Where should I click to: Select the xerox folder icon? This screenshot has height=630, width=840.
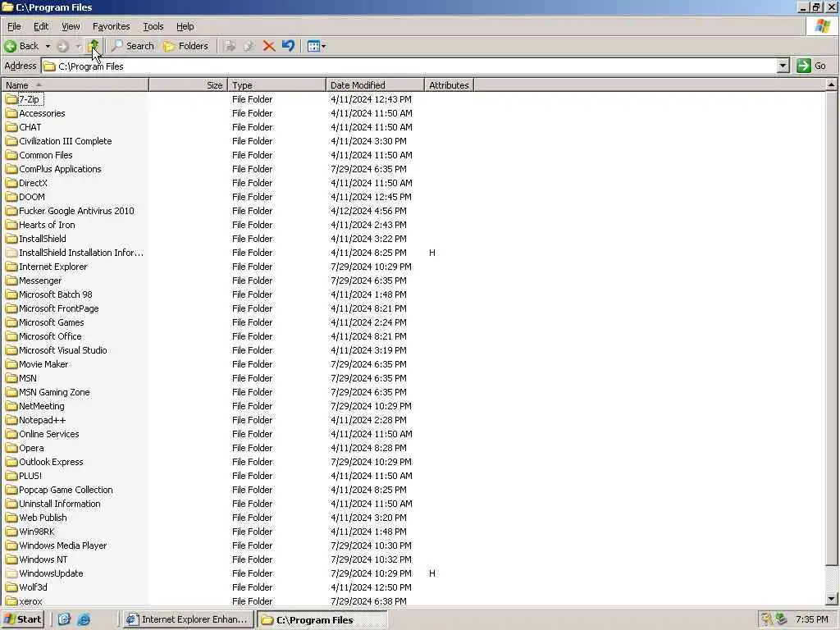pyautogui.click(x=11, y=601)
